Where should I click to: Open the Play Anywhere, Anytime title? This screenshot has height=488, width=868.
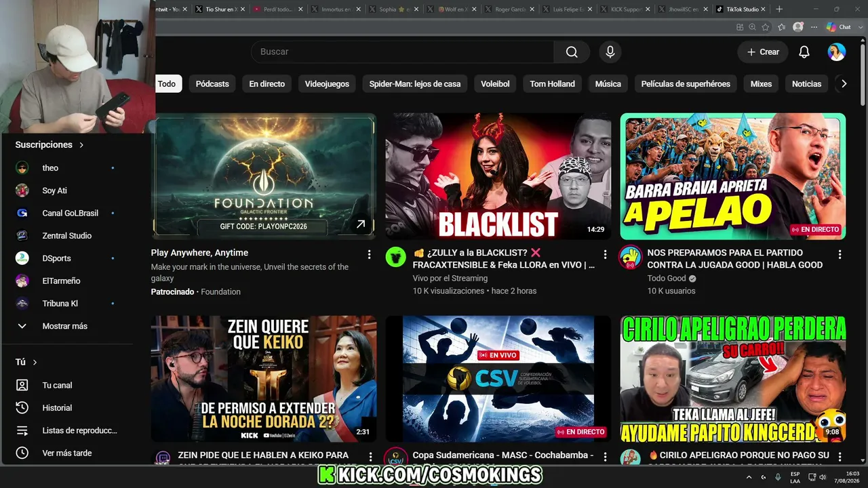[199, 253]
